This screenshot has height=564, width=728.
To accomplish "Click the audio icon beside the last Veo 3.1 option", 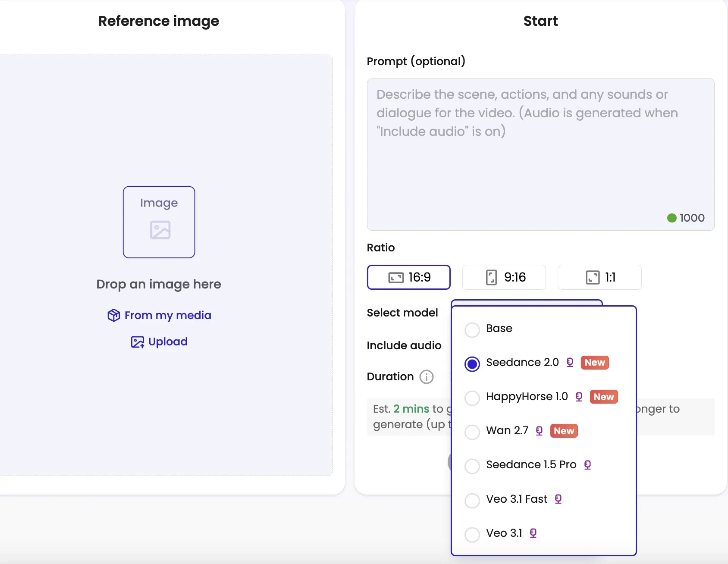I will (533, 533).
